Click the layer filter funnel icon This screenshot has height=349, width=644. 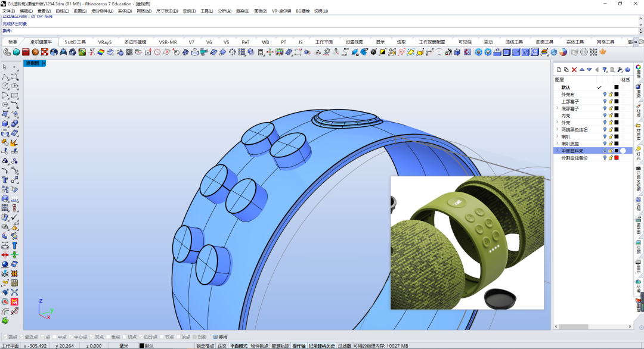(605, 70)
